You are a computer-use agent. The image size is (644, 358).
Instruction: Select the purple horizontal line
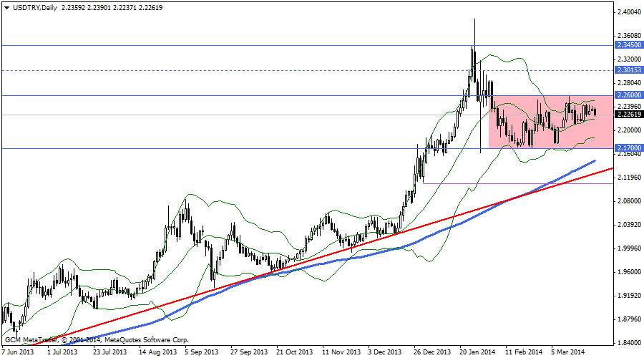517,183
